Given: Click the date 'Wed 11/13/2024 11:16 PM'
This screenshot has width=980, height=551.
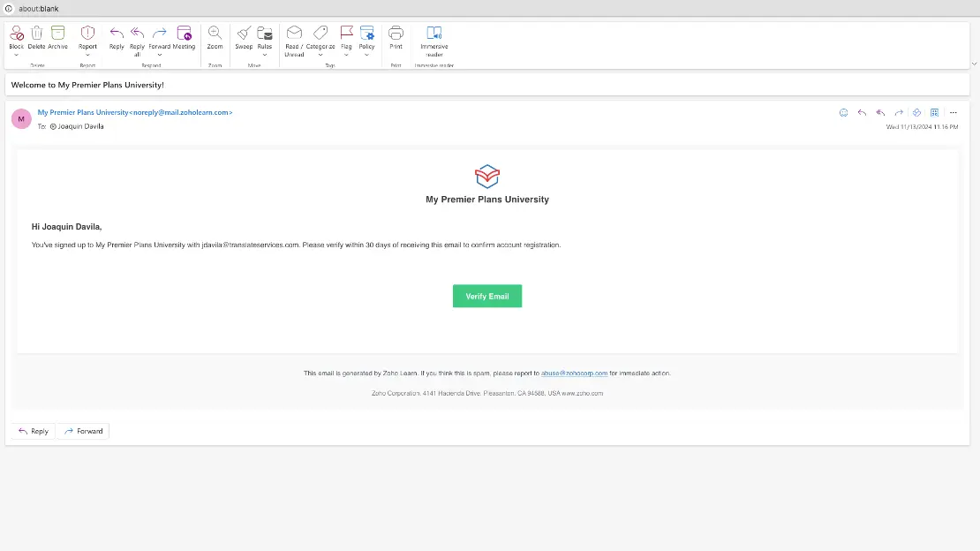Looking at the screenshot, I should (x=922, y=127).
